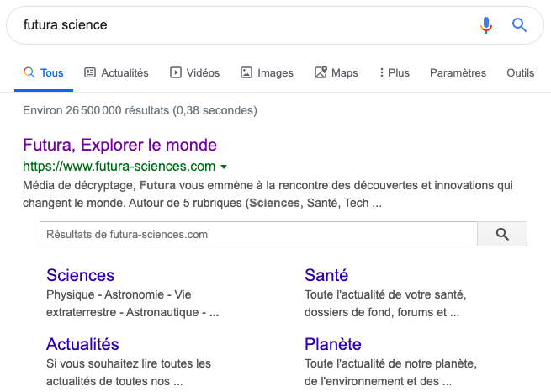Image resolution: width=551 pixels, height=392 pixels.
Task: Open the Plus more menu
Action: coord(395,72)
